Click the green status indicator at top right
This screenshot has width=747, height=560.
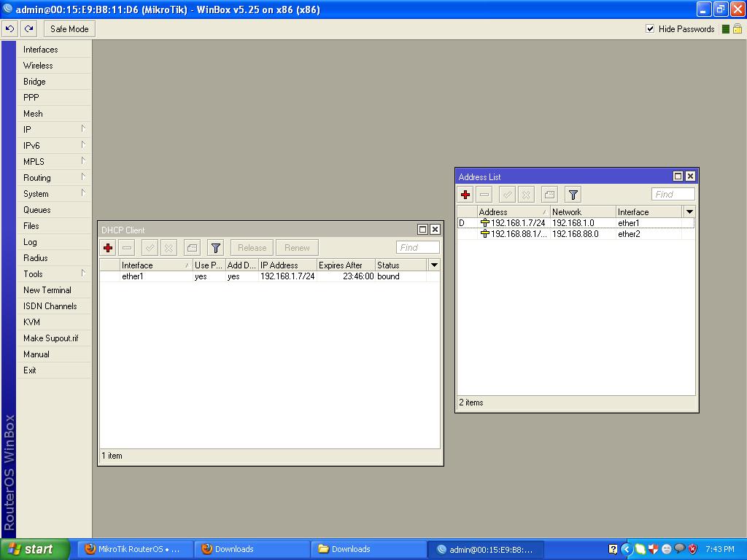click(x=726, y=29)
